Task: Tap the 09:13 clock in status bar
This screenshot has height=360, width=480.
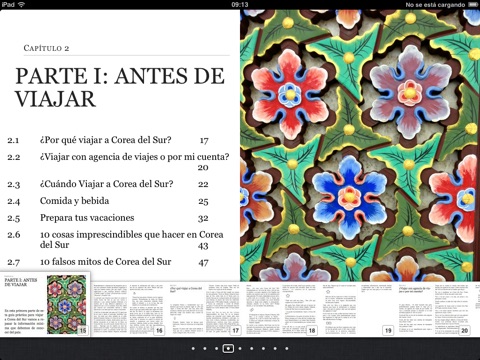Action: [x=240, y=5]
